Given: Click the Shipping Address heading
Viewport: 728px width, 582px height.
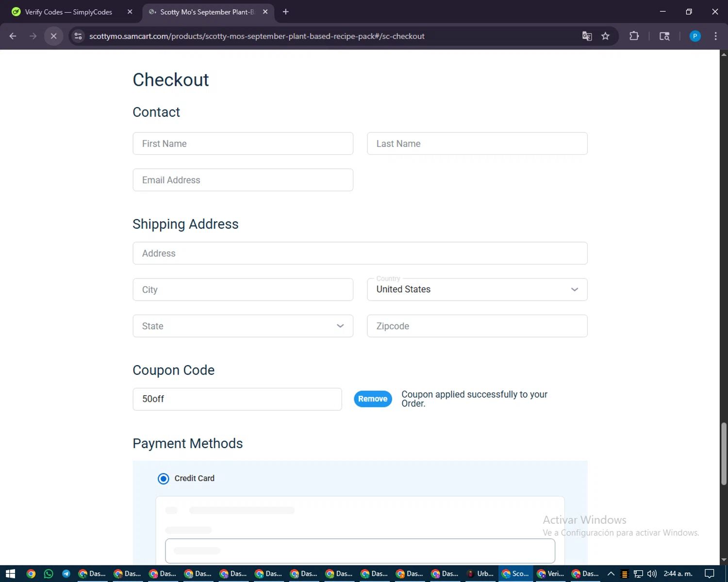Looking at the screenshot, I should (x=185, y=224).
